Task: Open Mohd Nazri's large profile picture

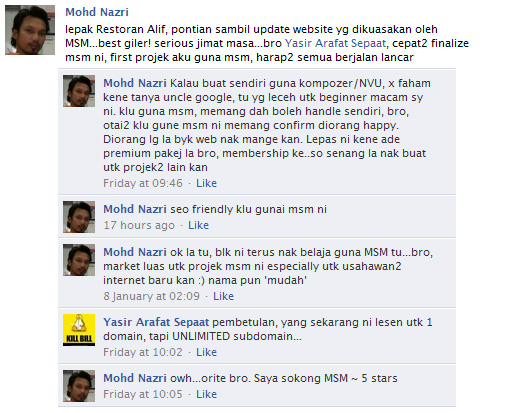Action: [30, 30]
